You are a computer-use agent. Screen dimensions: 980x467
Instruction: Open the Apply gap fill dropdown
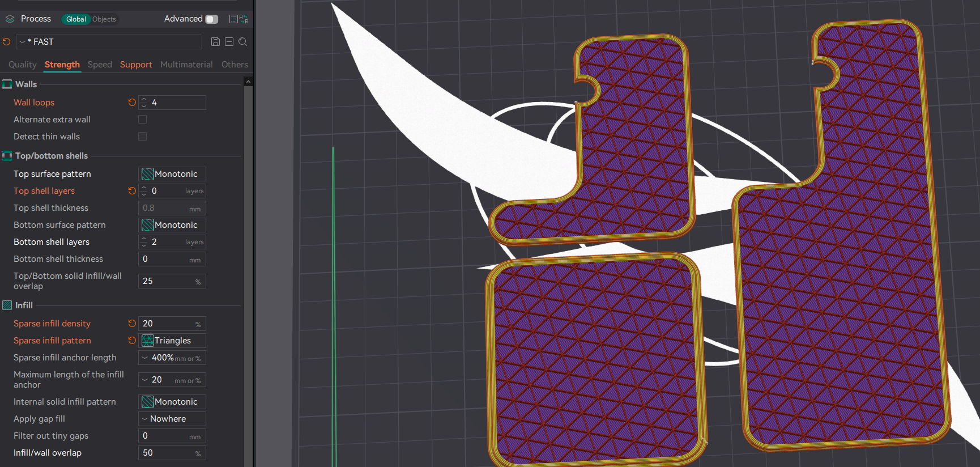pos(172,419)
